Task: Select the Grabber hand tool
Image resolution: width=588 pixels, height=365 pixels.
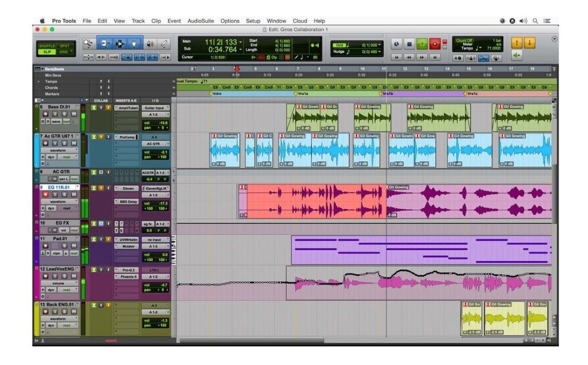Action: pos(134,43)
